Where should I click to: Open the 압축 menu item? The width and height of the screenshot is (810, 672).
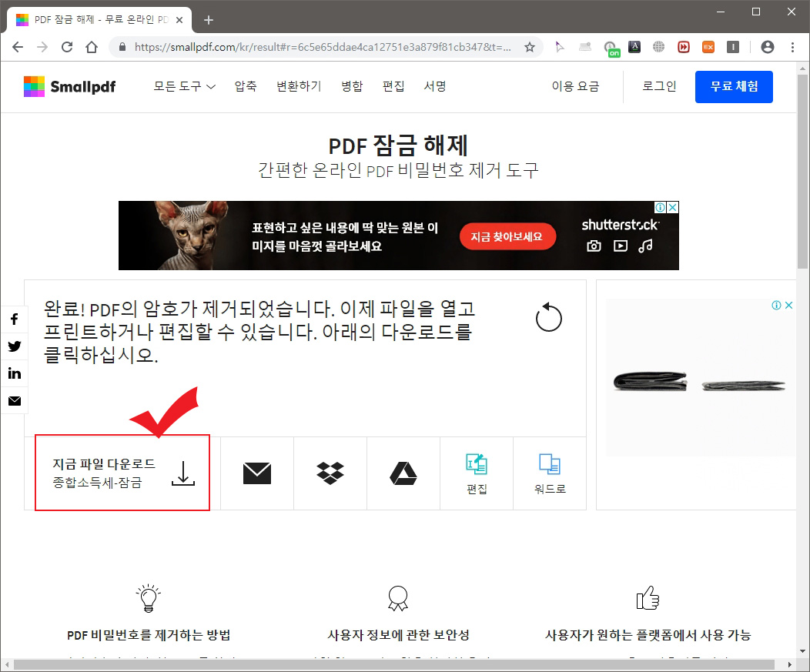point(246,86)
